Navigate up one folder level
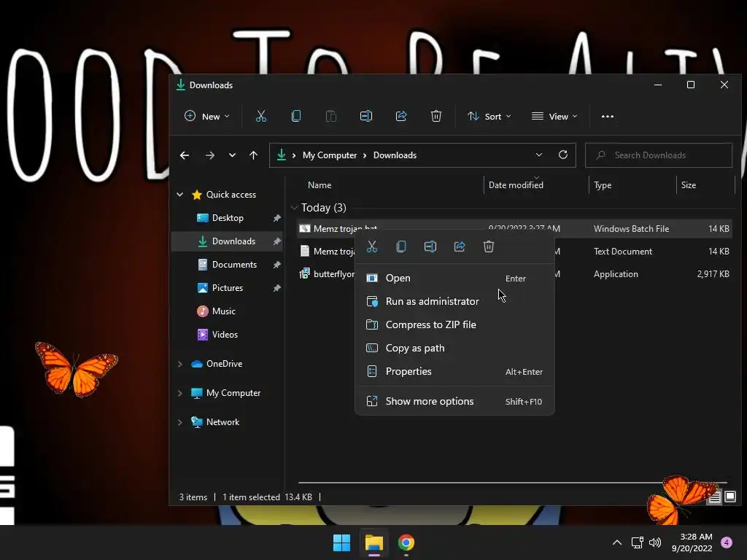 (x=253, y=155)
